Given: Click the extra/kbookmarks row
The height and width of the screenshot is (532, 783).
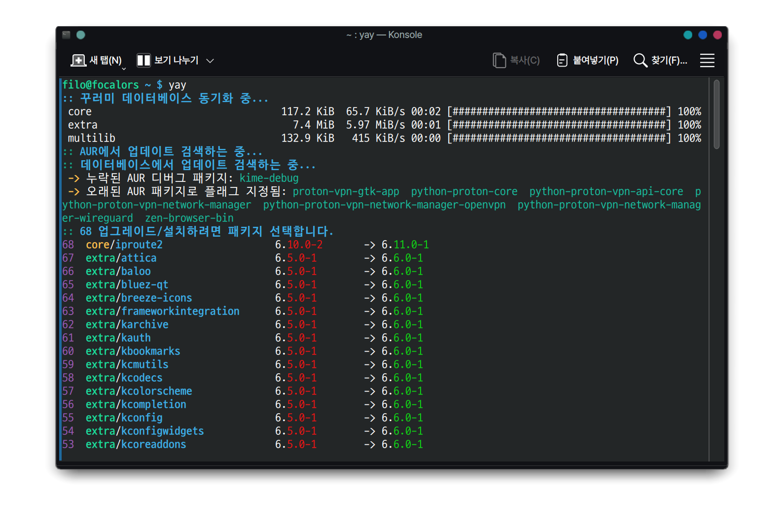Looking at the screenshot, I should tap(243, 351).
